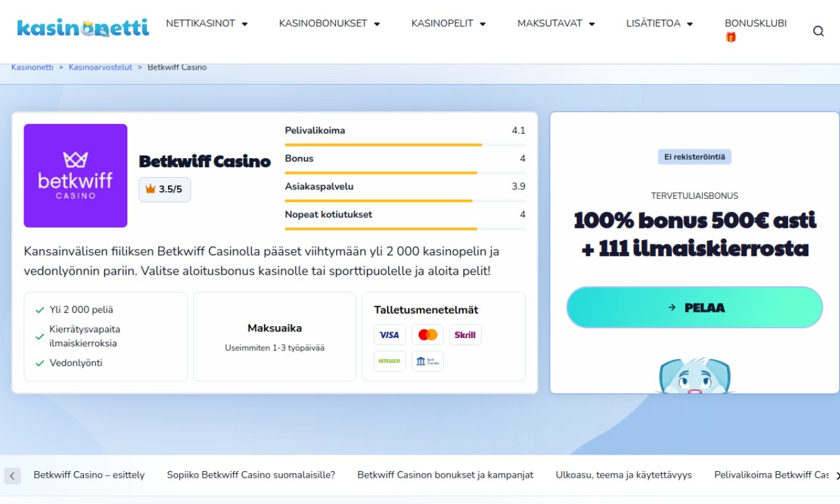Click the Useimmiten 1-3 työpäivää text
The image size is (840, 504).
coord(274,348)
